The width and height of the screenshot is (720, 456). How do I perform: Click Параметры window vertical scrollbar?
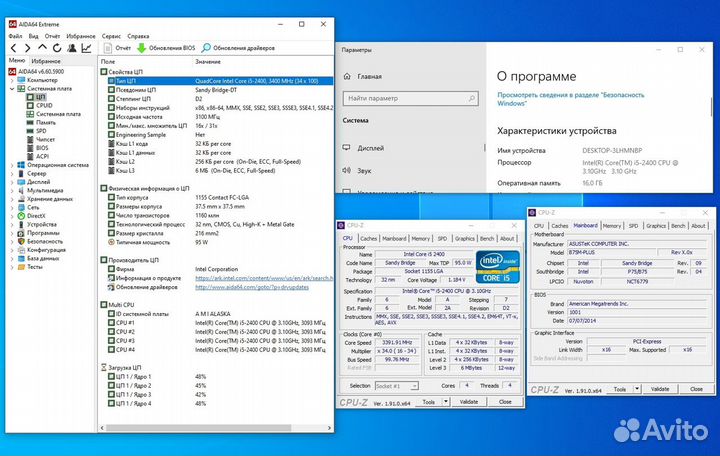click(712, 106)
